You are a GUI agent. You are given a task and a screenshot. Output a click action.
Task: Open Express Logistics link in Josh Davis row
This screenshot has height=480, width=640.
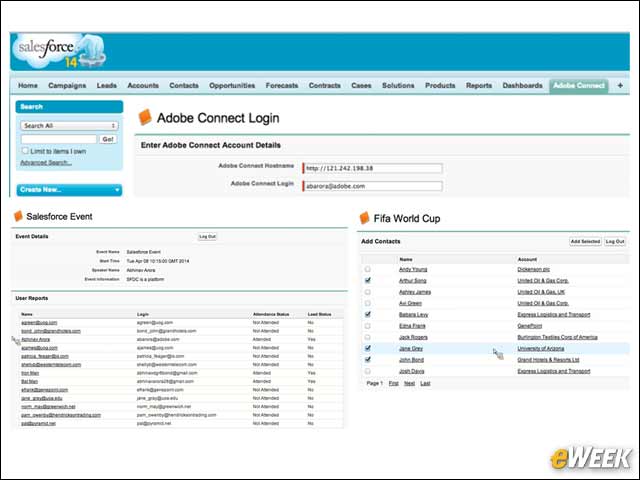click(553, 371)
